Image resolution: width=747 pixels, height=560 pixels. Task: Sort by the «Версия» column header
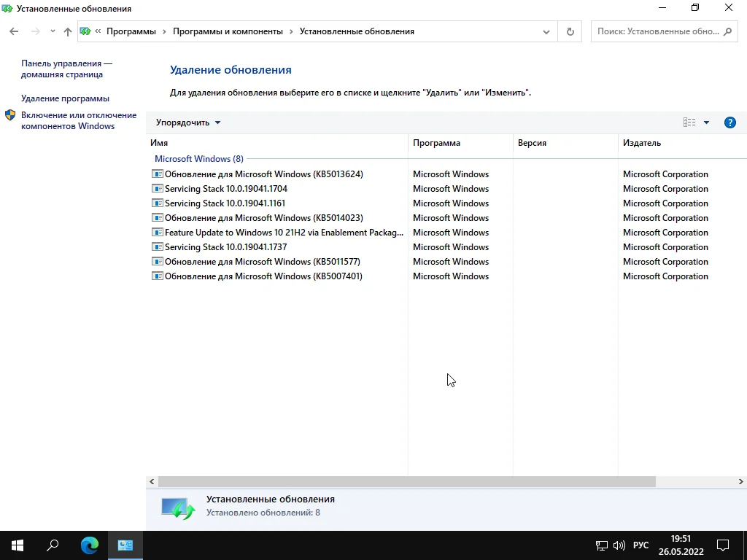[565, 143]
